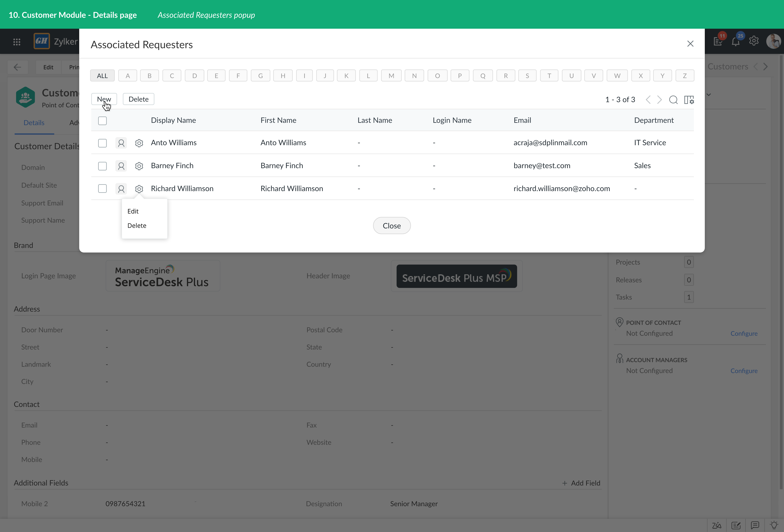Toggle the gear menu for Richard Williamson
Viewport: 784px width, 532px height.
pos(139,189)
